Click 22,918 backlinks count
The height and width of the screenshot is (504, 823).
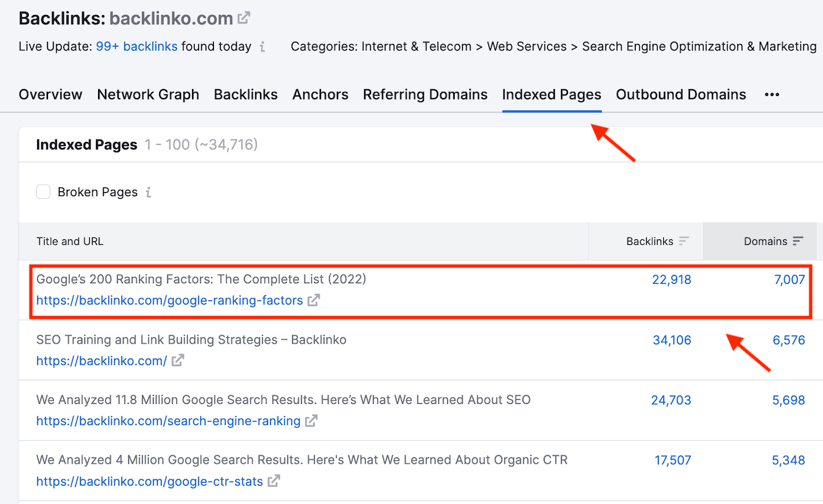click(x=671, y=280)
